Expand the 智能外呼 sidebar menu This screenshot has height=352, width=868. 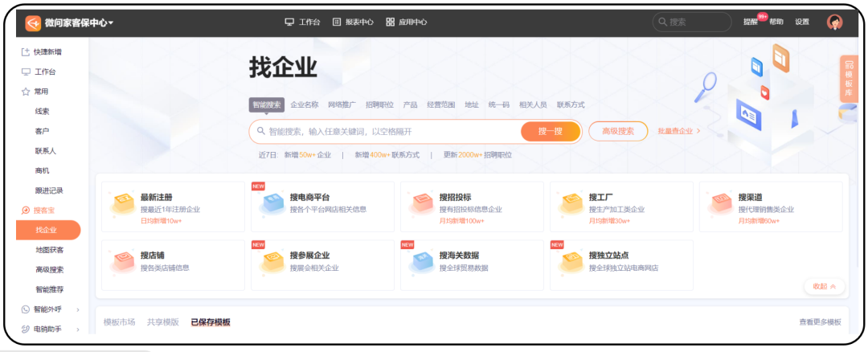click(x=50, y=309)
